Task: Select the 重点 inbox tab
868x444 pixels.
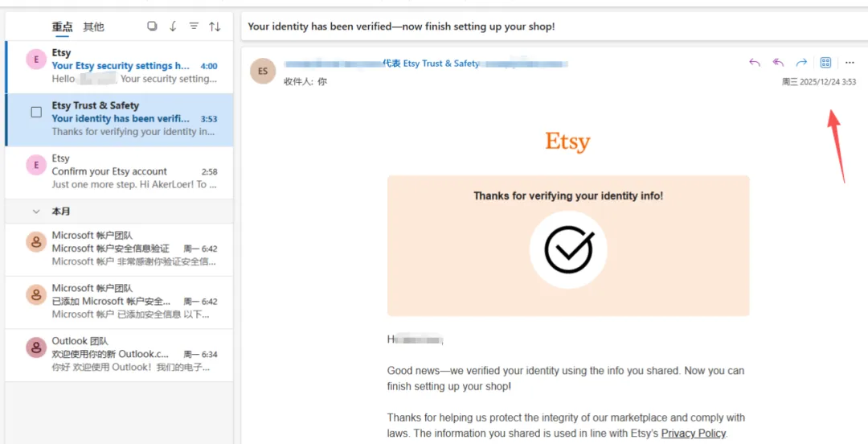Action: [x=63, y=27]
